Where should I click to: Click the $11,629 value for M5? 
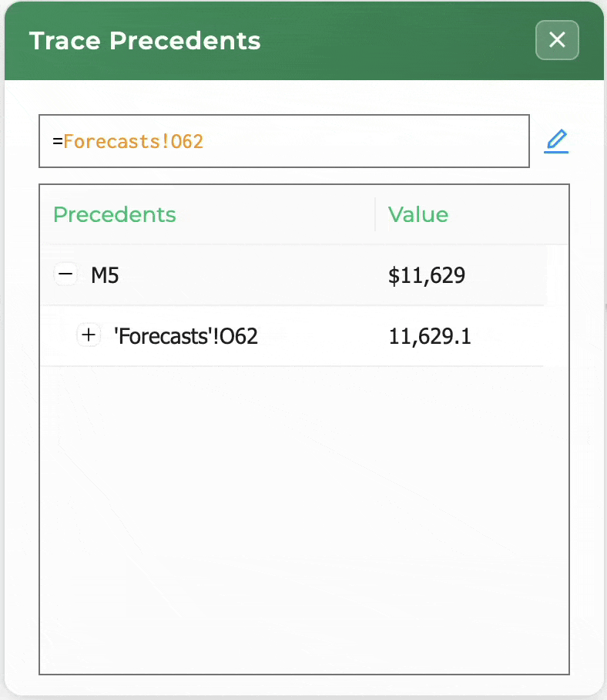point(426,275)
